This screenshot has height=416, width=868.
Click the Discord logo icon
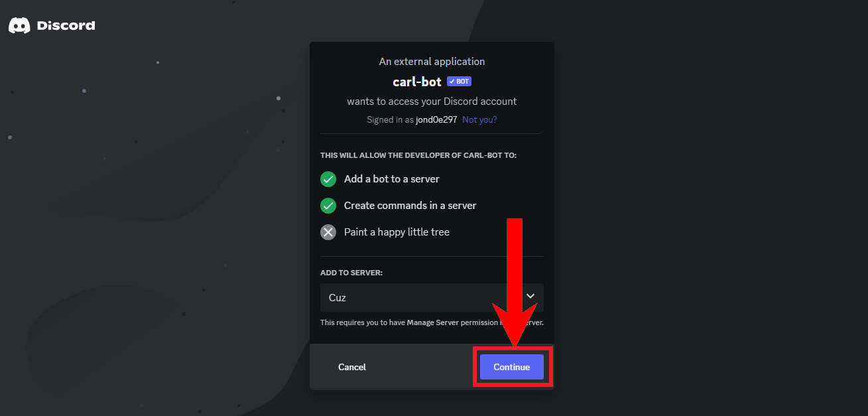(19, 26)
